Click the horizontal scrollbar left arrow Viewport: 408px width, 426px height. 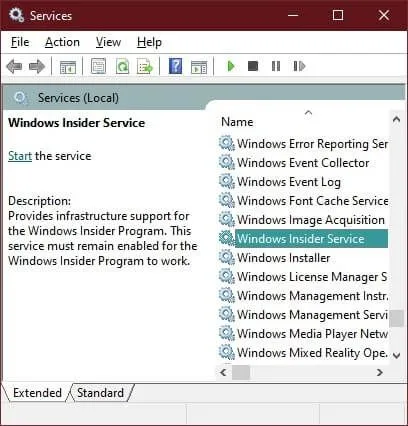point(223,372)
